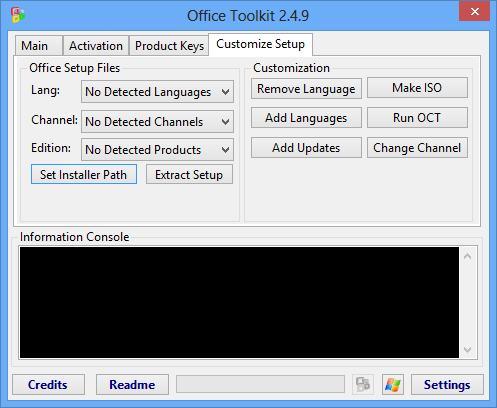Close the Office Toolkit window

point(474,11)
